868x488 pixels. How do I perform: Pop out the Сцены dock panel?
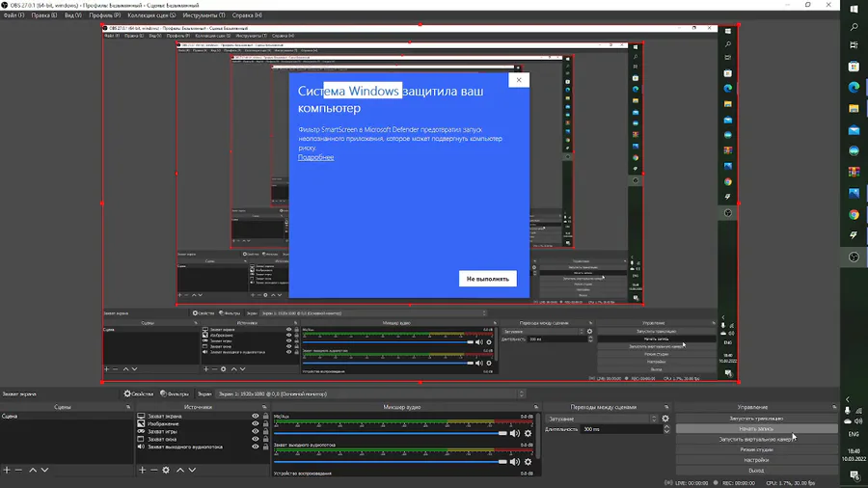(x=128, y=407)
